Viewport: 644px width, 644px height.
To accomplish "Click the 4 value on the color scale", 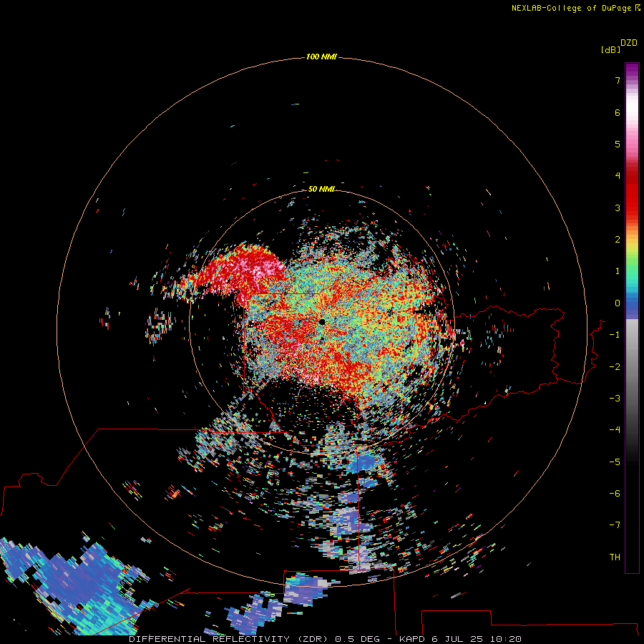I will (618, 176).
